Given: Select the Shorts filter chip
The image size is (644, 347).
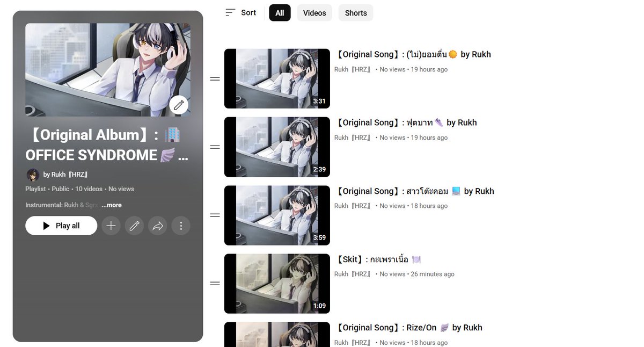Looking at the screenshot, I should tap(356, 13).
